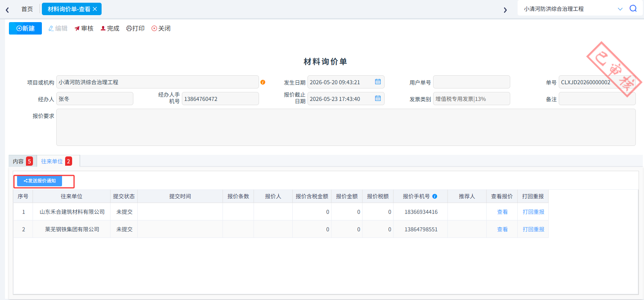Image resolution: width=644 pixels, height=300 pixels.
Task: Click the 经办人 field showing 张冬
Action: (95, 99)
